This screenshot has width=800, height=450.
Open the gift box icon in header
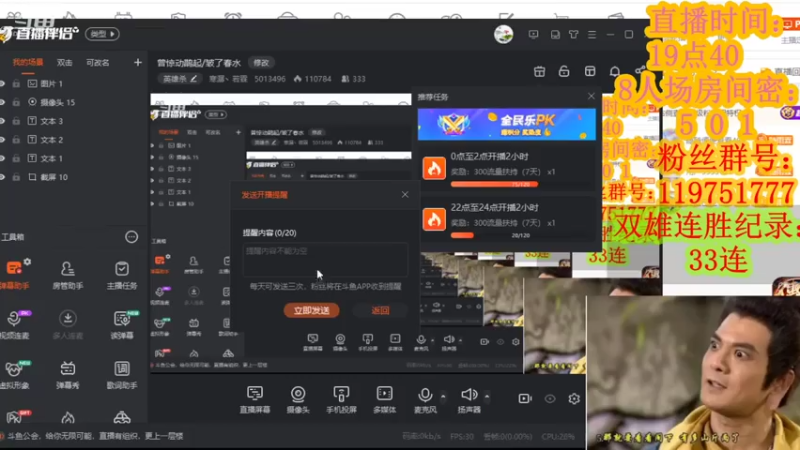pos(539,71)
